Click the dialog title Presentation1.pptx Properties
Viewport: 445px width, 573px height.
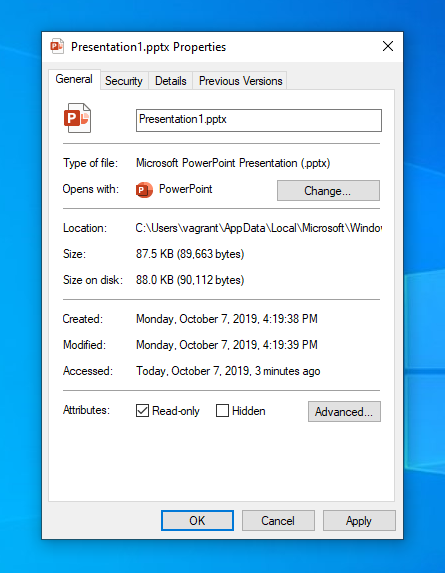(148, 47)
